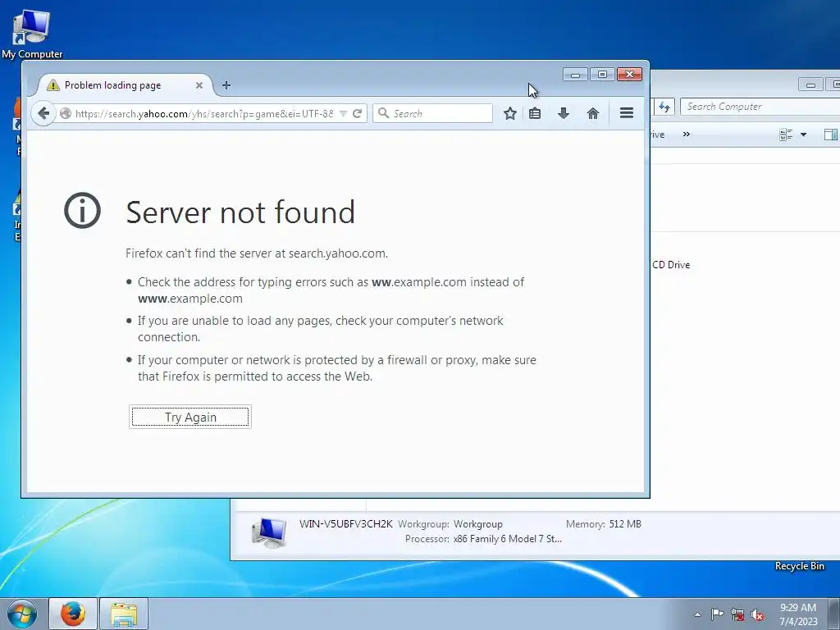Click the muted volume tray icon

click(x=757, y=614)
